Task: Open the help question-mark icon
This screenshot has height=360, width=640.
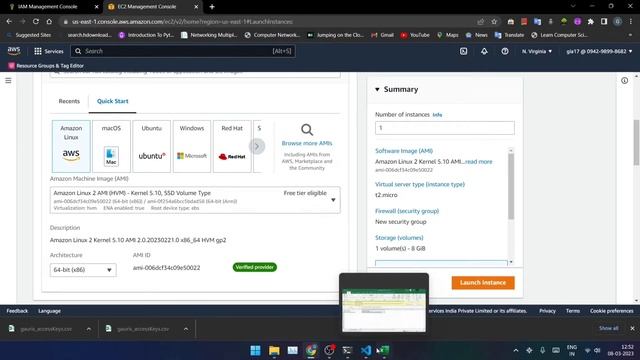Action: pos(505,51)
